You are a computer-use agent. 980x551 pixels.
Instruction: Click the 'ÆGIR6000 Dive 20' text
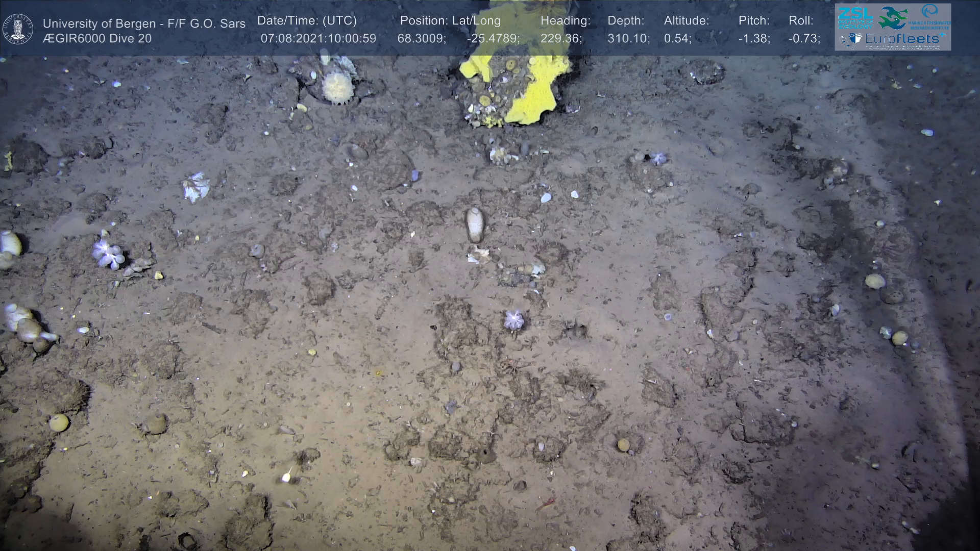click(97, 39)
